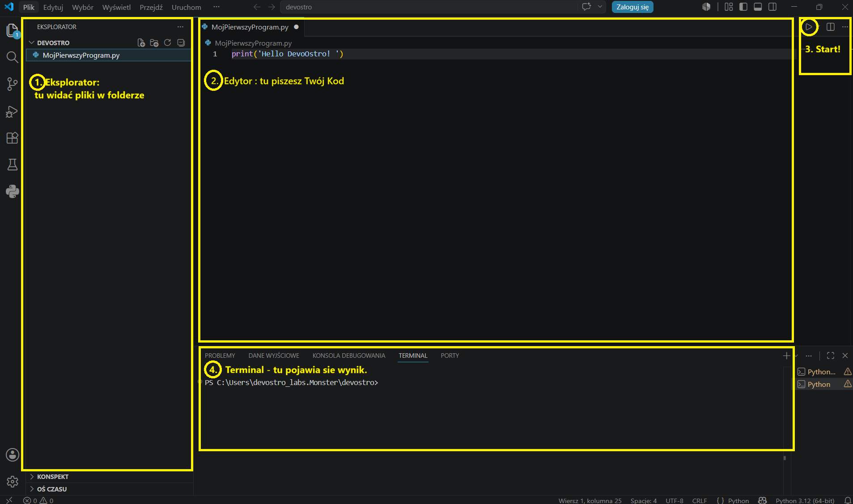Open the Python extension view

(13, 191)
